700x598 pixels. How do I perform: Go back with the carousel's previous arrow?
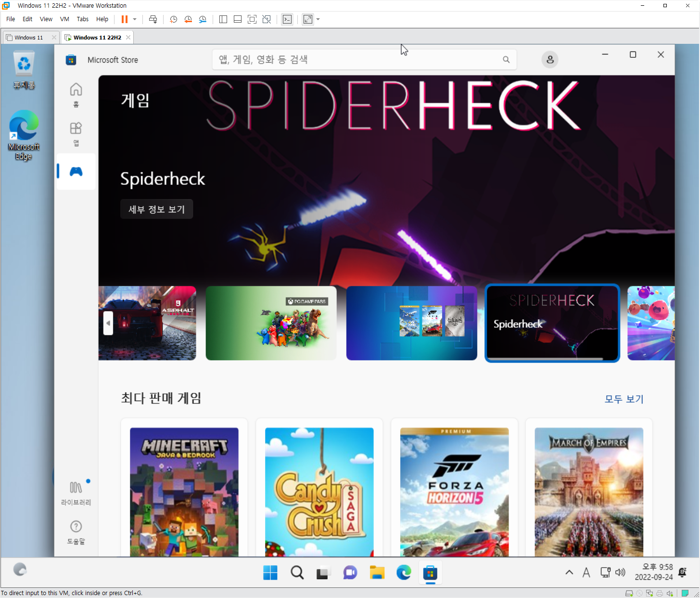coord(108,323)
